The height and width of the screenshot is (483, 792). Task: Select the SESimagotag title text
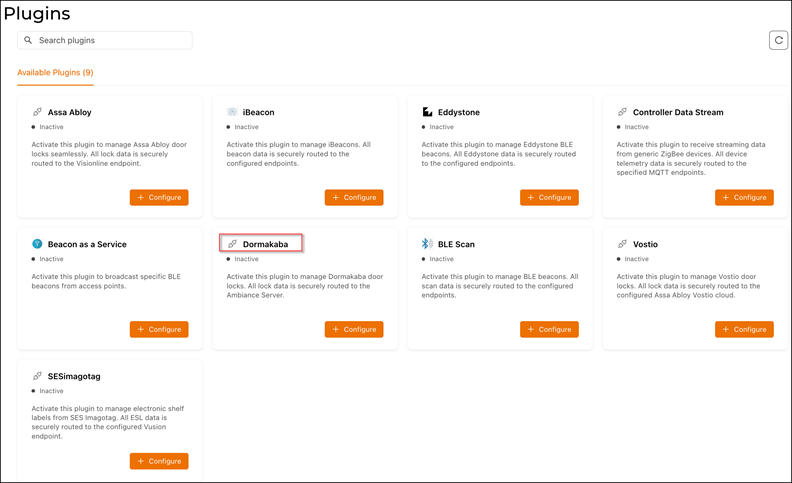pos(74,376)
